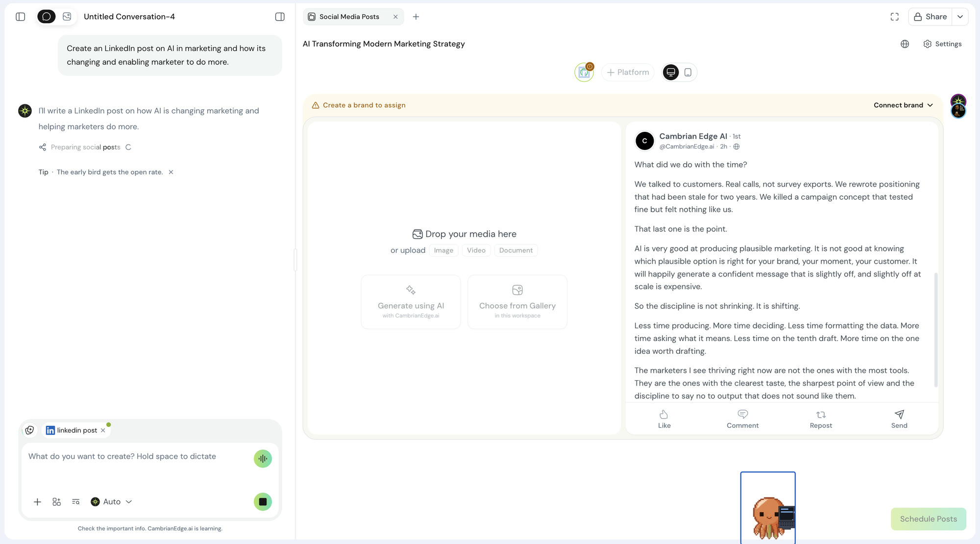Generate media using AI
This screenshot has height=544, width=980.
coord(411,302)
